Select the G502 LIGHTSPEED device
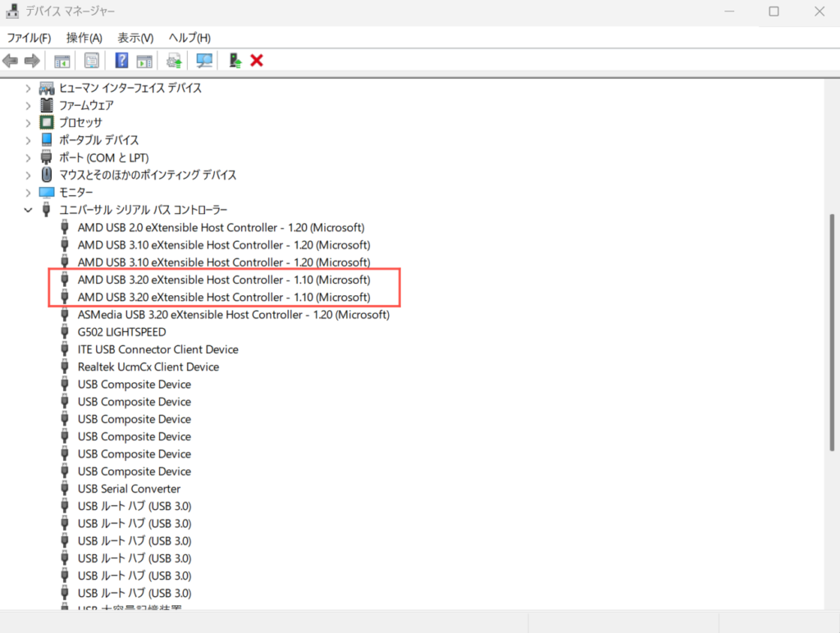Viewport: 840px width, 633px height. (x=121, y=332)
